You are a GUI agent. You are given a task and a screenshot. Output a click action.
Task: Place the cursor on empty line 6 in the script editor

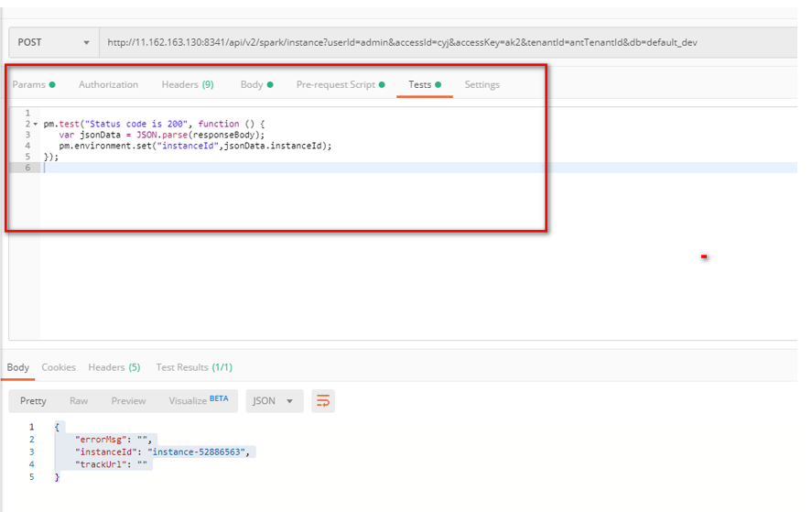tap(418, 168)
